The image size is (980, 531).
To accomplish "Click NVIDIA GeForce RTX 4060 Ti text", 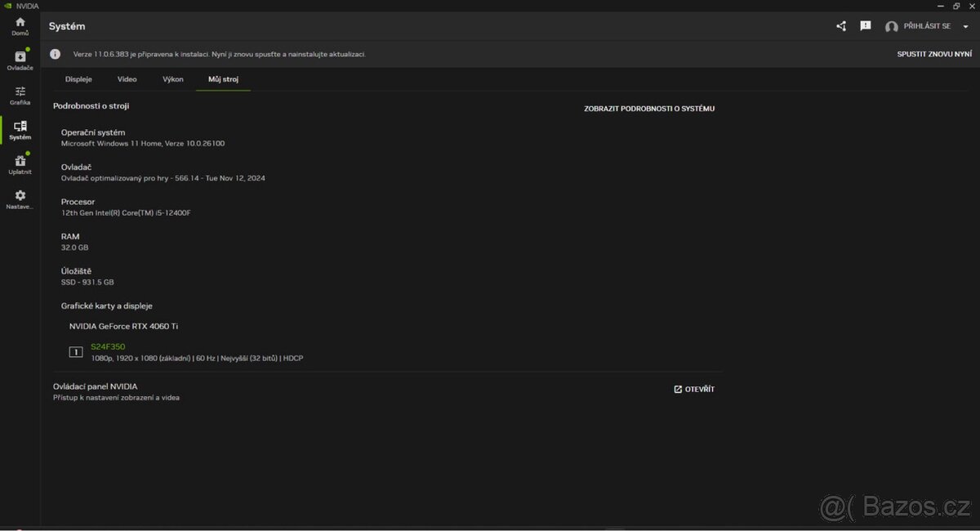I will tap(123, 326).
